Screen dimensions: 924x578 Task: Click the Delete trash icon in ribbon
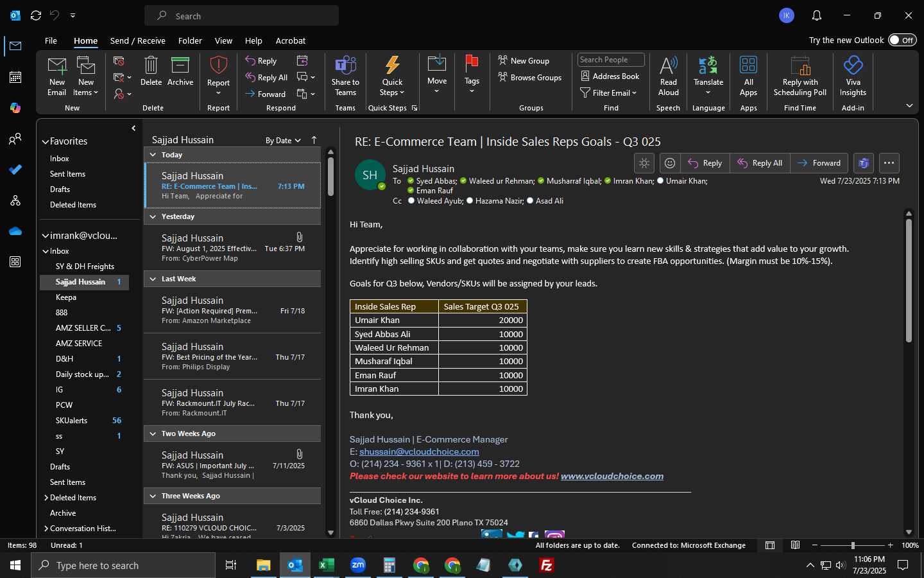click(x=151, y=66)
